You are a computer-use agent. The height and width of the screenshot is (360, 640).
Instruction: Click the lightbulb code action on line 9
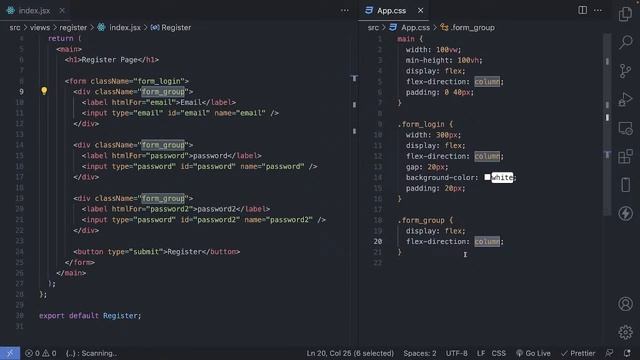pos(44,91)
